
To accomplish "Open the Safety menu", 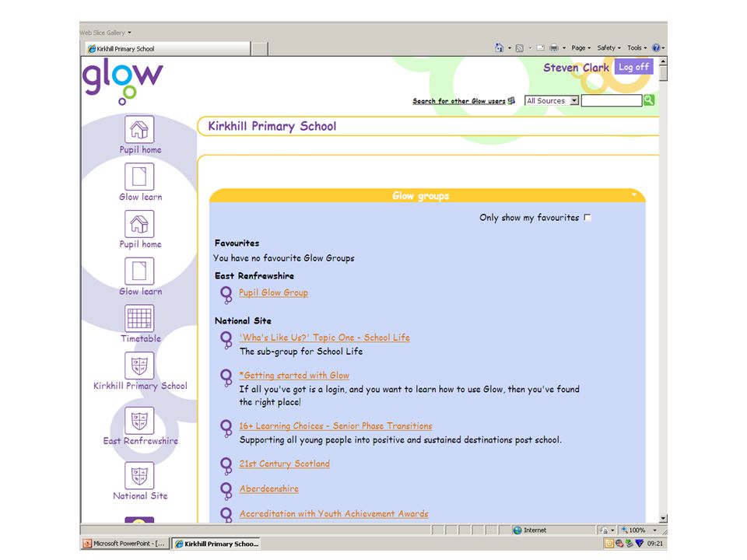I will tap(608, 47).
